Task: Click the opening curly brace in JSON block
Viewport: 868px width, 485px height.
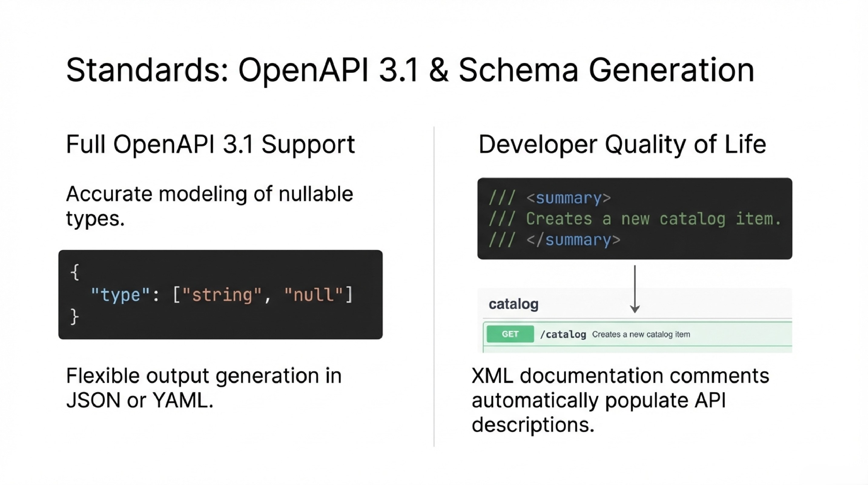Action: click(x=75, y=272)
